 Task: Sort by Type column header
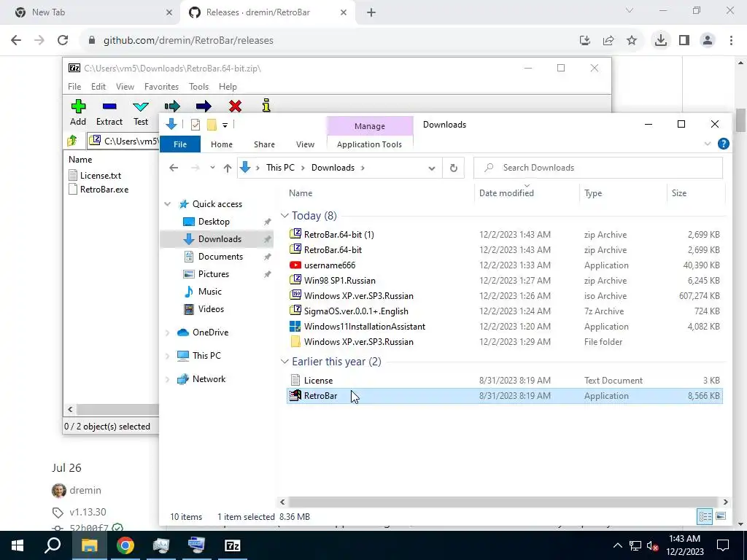click(x=593, y=192)
